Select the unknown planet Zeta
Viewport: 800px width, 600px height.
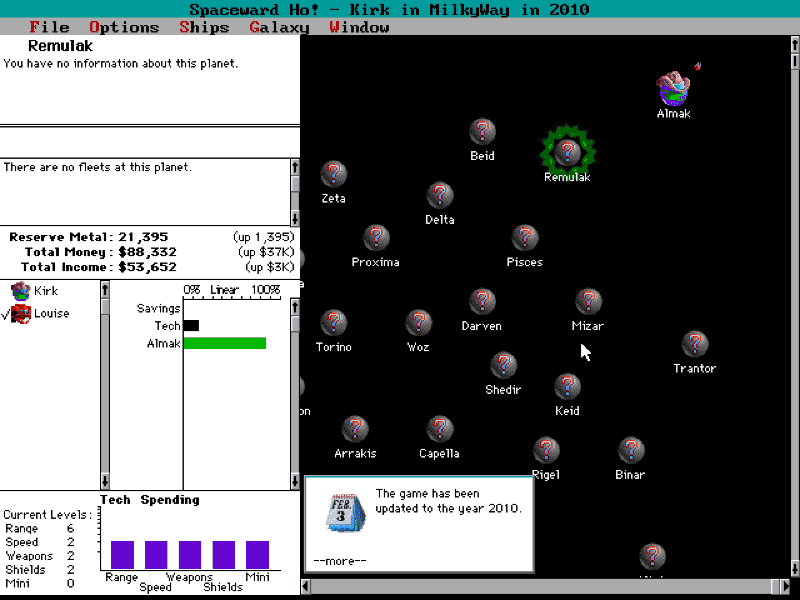[x=334, y=174]
